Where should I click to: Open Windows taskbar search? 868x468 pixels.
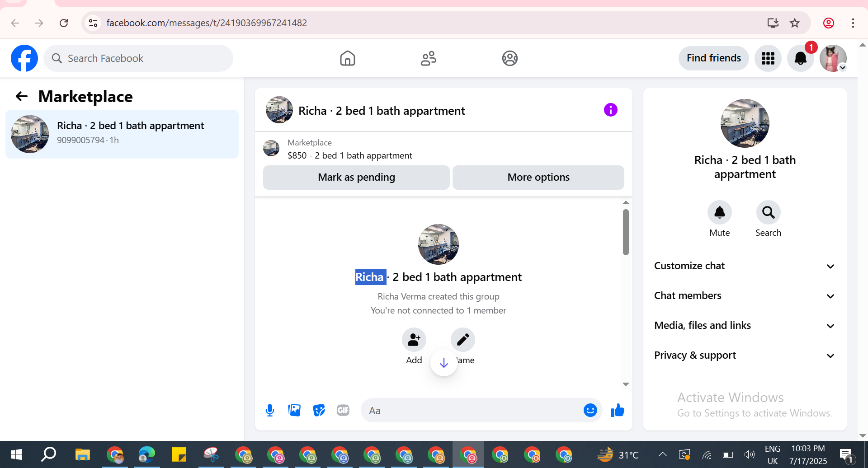coord(48,454)
